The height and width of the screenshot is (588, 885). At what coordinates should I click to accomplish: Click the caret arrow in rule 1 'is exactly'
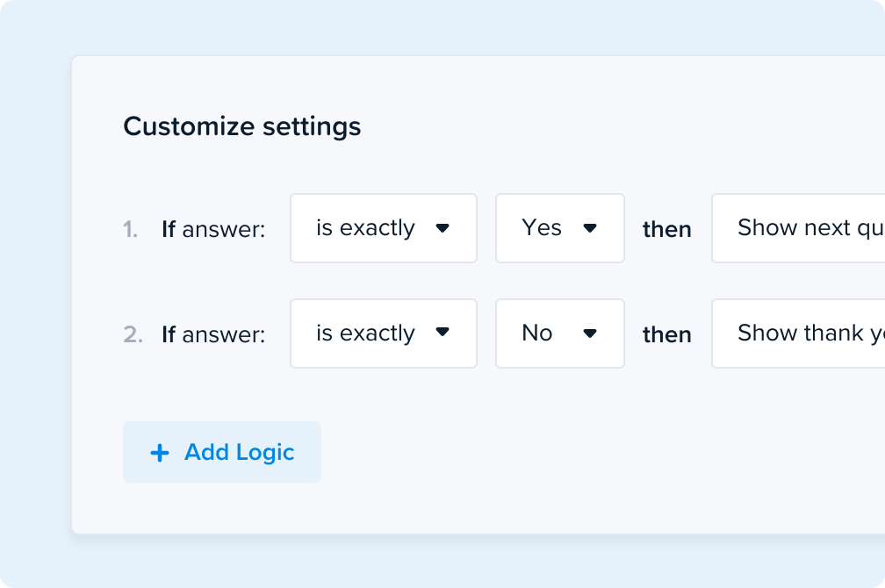442,228
